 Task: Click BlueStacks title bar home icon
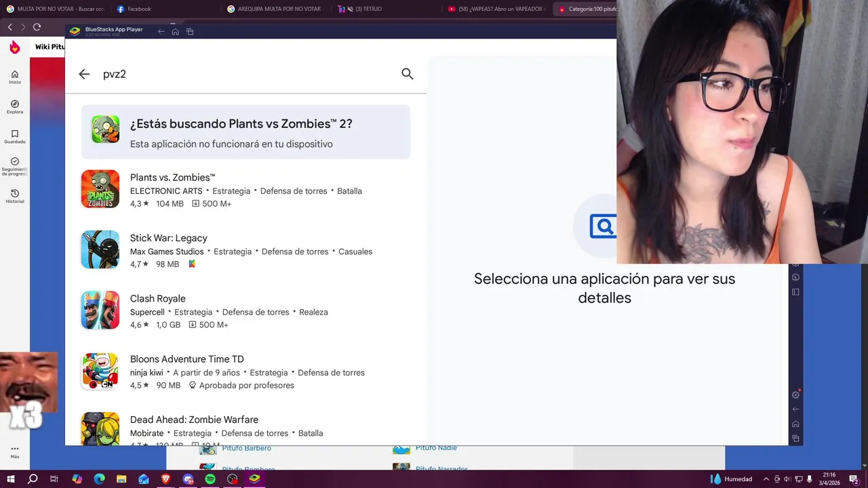tap(175, 31)
